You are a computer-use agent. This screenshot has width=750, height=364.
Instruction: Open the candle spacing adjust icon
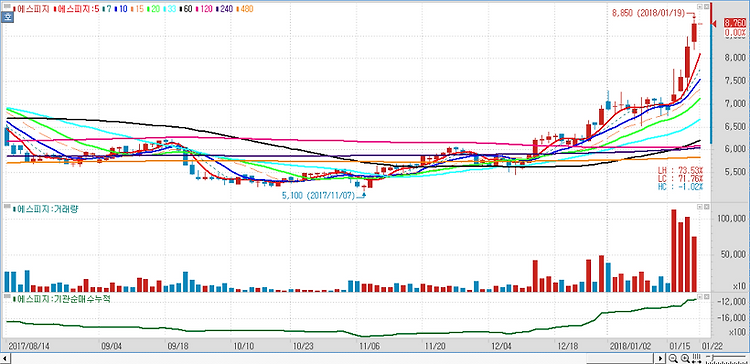coord(696,358)
